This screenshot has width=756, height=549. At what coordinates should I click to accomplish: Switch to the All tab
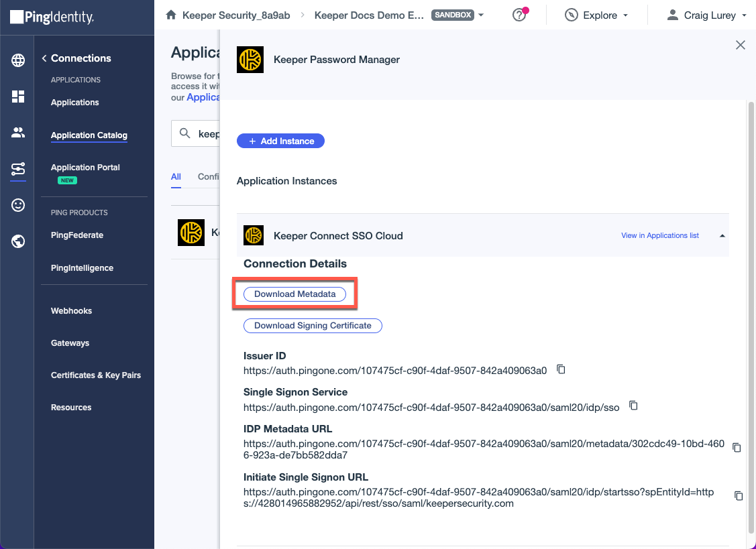pyautogui.click(x=176, y=177)
